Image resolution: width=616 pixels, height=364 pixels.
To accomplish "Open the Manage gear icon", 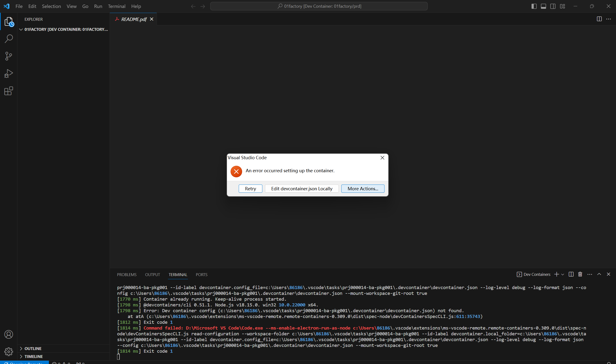I will point(9,351).
